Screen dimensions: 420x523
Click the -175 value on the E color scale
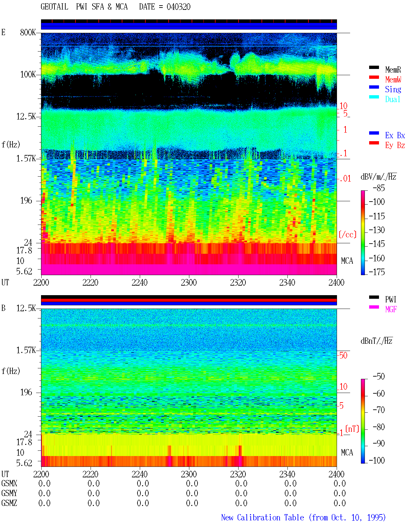[x=377, y=272]
